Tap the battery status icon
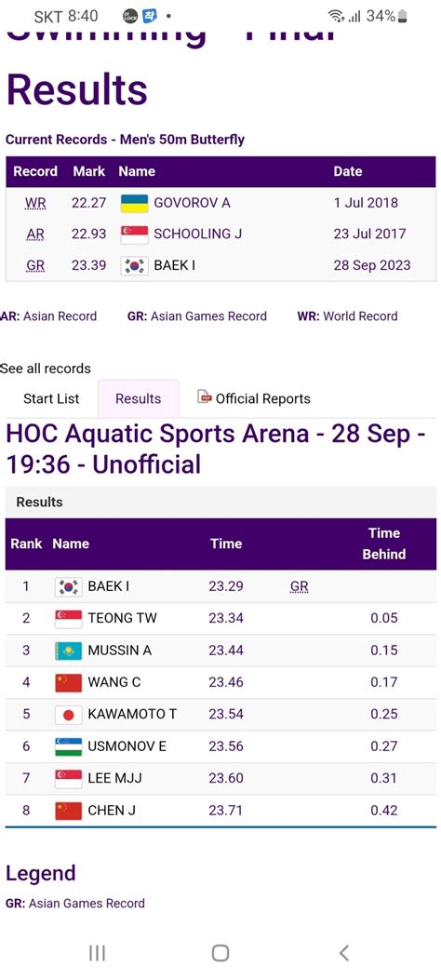 pos(403,16)
